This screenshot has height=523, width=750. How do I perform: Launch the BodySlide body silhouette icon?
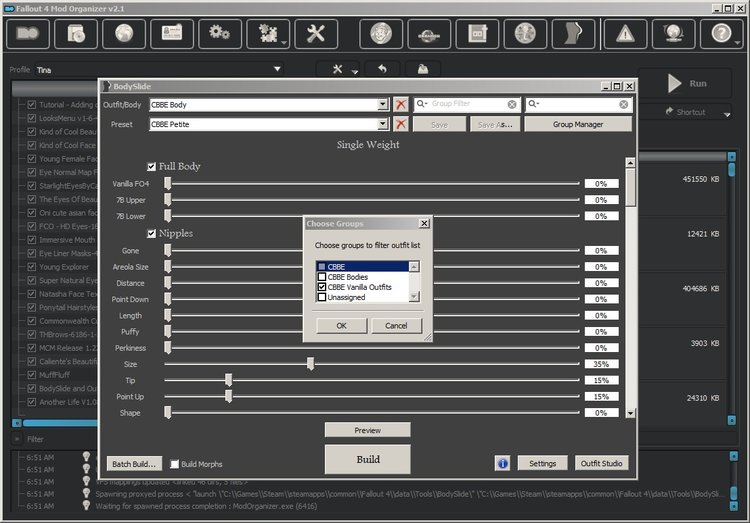click(x=573, y=34)
